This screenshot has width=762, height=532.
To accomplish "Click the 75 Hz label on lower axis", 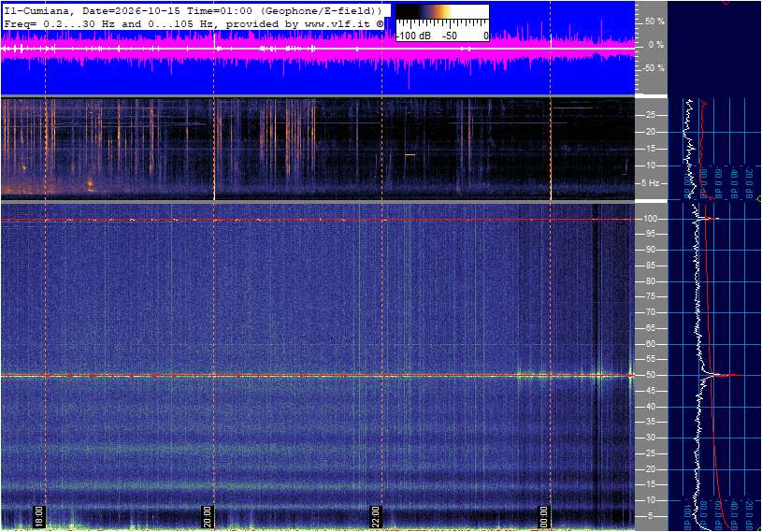I will coord(650,296).
